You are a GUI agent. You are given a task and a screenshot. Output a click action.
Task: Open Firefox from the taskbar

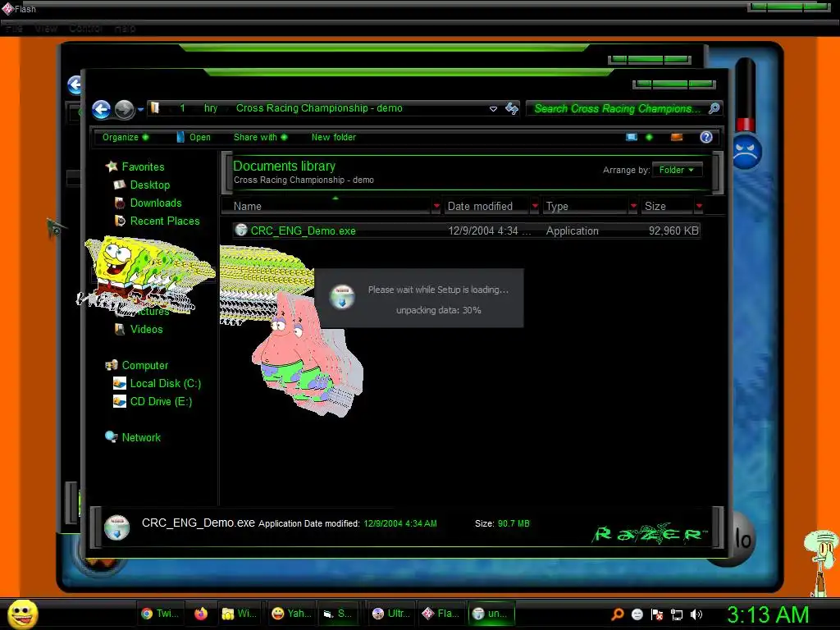pos(201,614)
